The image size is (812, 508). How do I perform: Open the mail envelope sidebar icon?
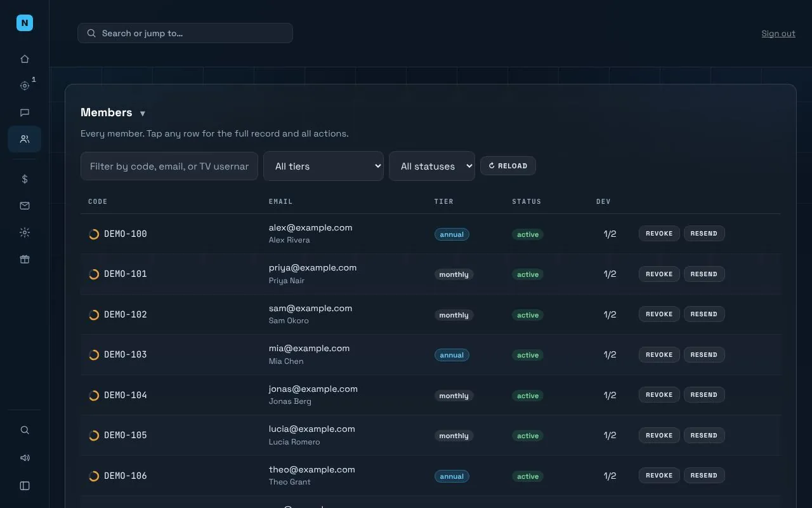[x=25, y=206]
